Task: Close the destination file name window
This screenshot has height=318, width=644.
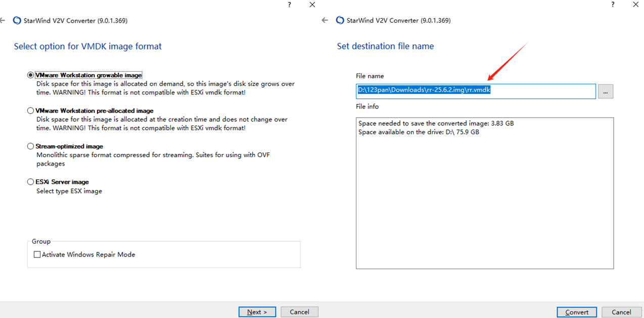Action: [x=636, y=5]
